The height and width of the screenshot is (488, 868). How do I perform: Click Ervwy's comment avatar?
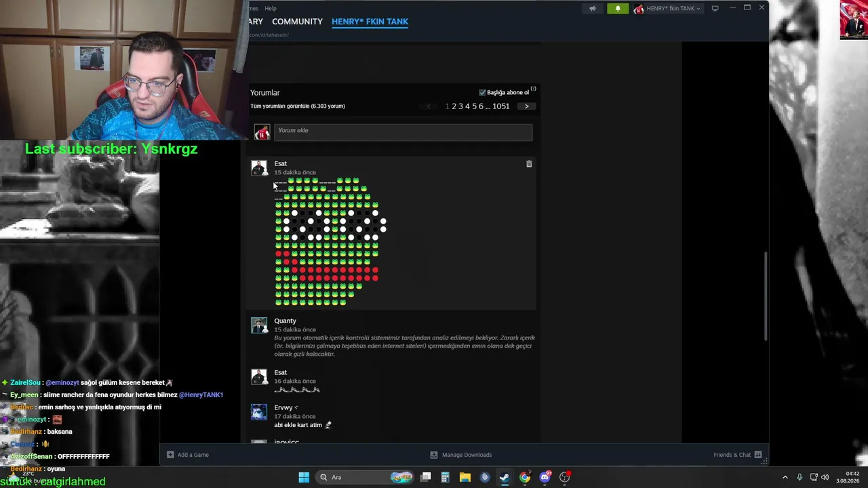click(260, 412)
